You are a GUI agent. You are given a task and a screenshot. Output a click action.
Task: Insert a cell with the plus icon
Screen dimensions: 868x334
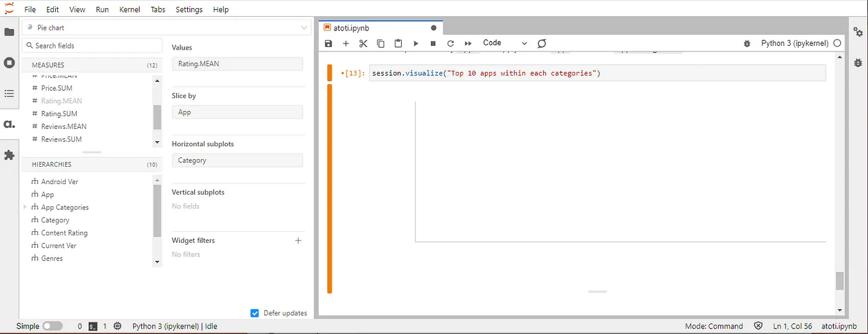[346, 43]
